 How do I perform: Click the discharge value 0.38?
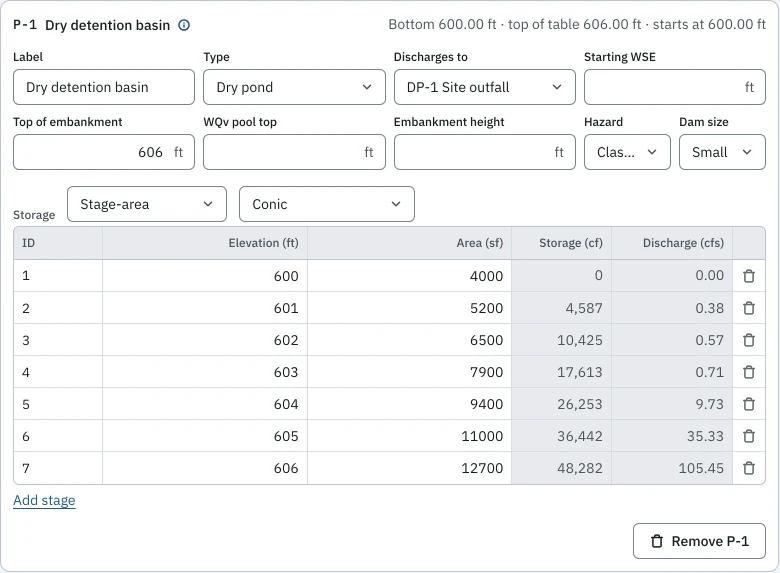tap(709, 308)
